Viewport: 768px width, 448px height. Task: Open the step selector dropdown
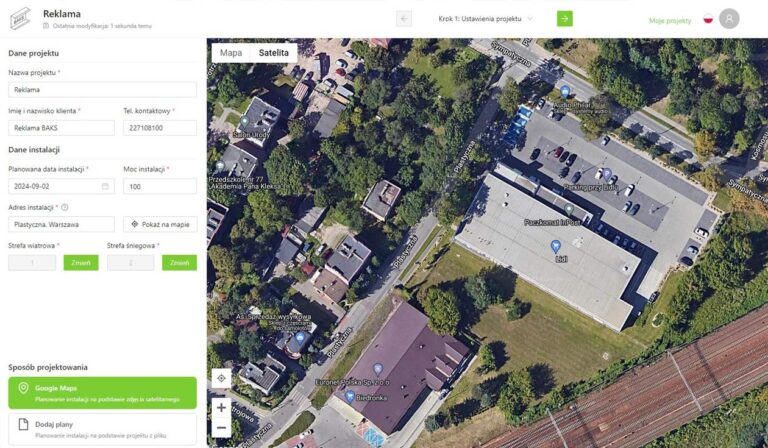pos(485,19)
